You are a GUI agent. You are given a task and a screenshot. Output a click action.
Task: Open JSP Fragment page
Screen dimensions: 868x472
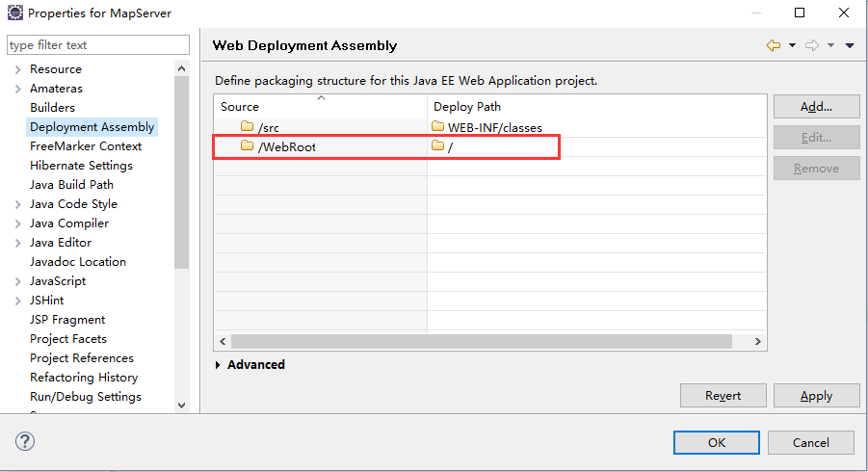tap(67, 320)
